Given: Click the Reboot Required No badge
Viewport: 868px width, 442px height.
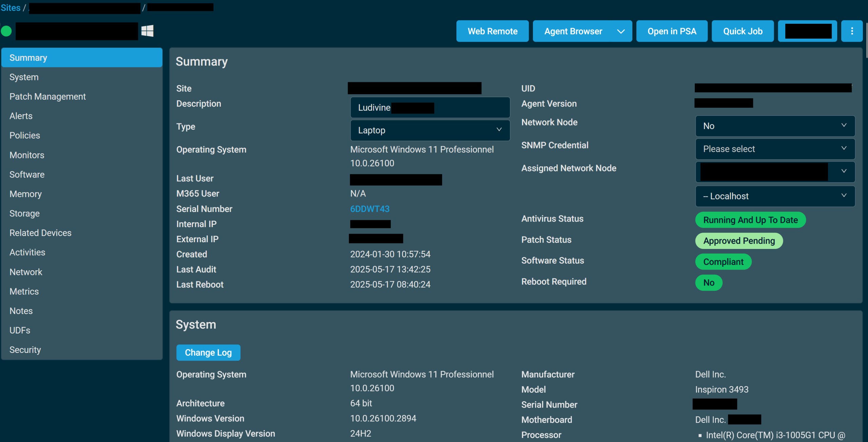Looking at the screenshot, I should [x=709, y=283].
